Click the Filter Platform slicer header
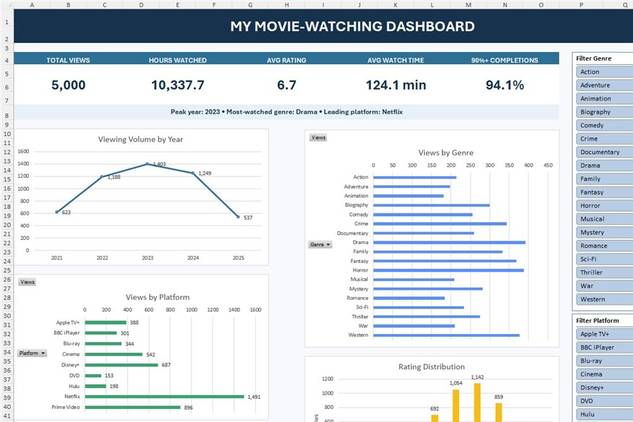633x422 pixels. pyautogui.click(x=597, y=321)
